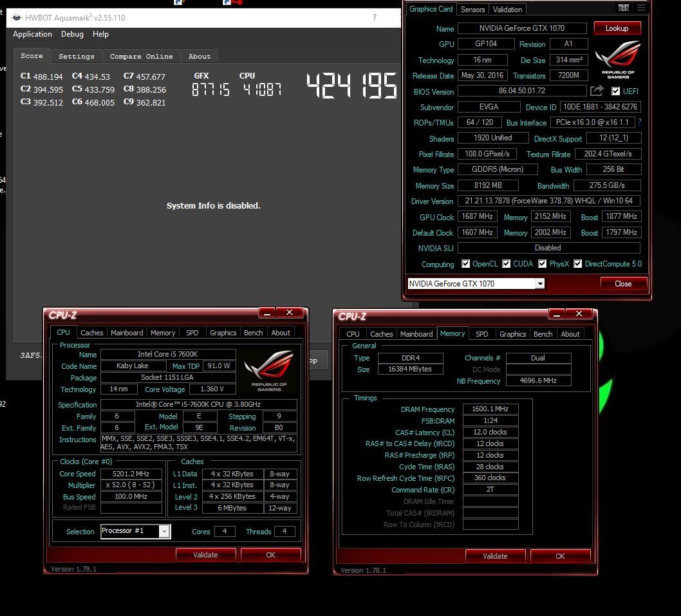
Task: Click the GPU name field NVIDIA GeForce GTX 1070
Action: tap(522, 28)
